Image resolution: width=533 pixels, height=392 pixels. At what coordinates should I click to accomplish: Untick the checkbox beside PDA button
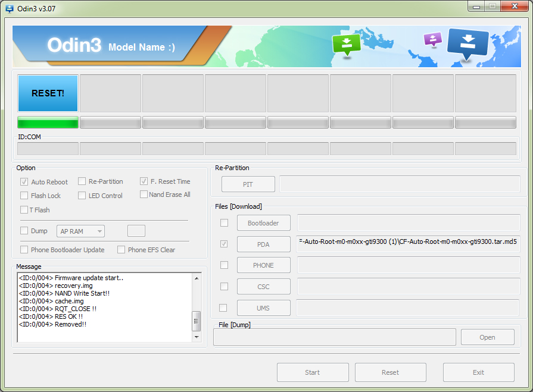224,244
